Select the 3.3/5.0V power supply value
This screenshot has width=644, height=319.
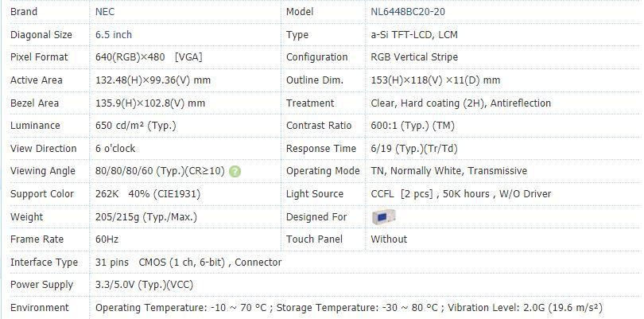pyautogui.click(x=144, y=285)
